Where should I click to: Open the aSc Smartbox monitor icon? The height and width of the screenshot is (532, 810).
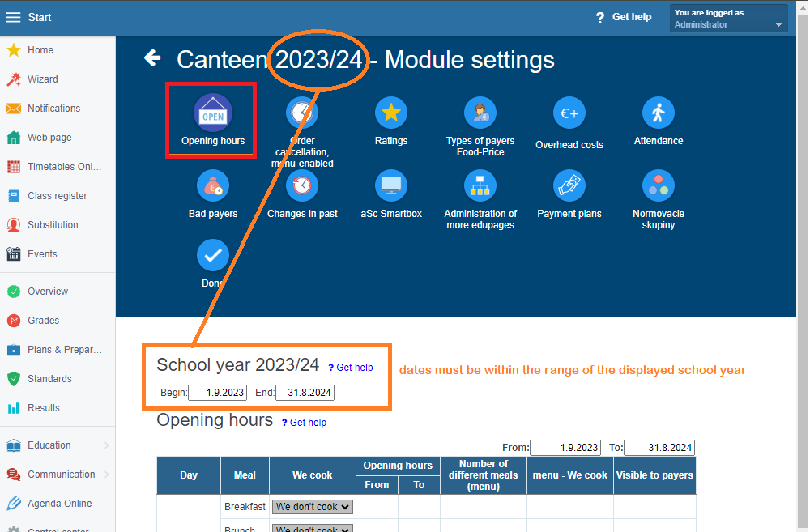tap(391, 185)
